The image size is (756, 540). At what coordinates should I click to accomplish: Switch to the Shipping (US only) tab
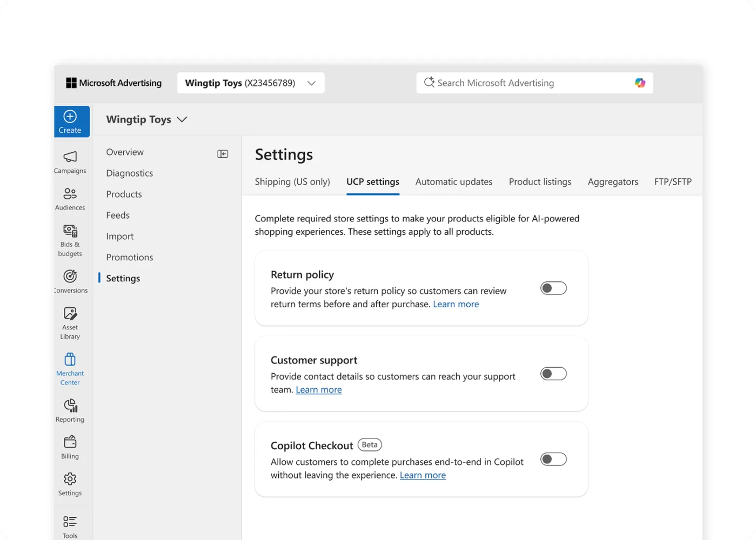click(x=292, y=182)
